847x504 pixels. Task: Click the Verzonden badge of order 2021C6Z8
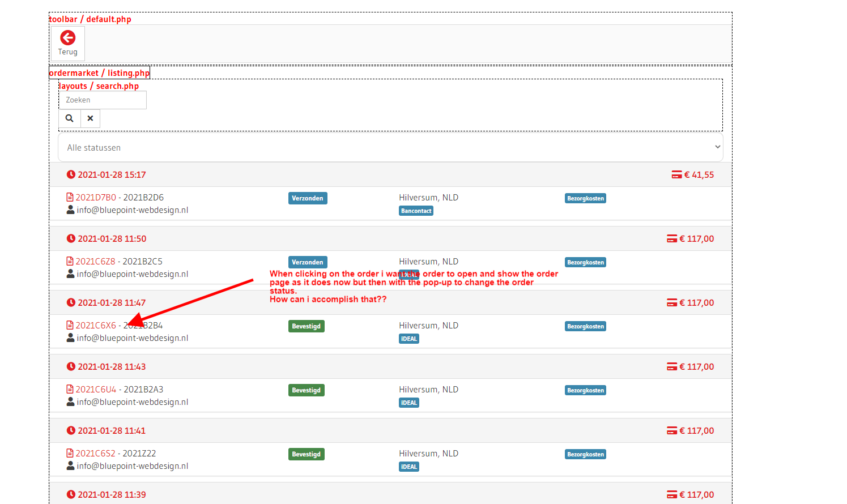pos(308,262)
